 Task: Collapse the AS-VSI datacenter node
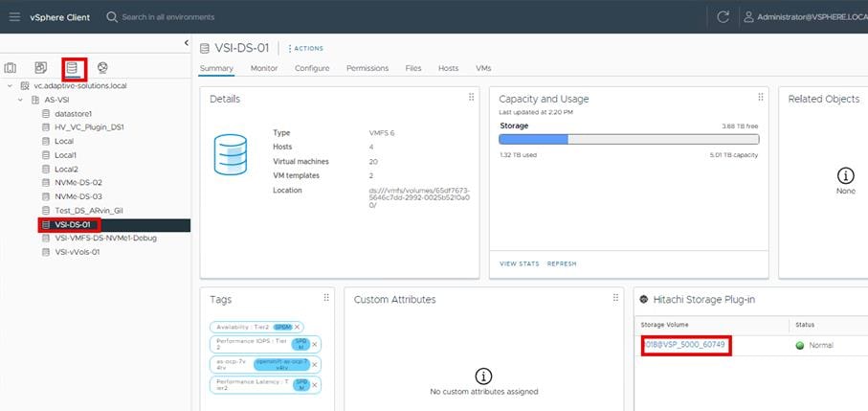coord(20,101)
